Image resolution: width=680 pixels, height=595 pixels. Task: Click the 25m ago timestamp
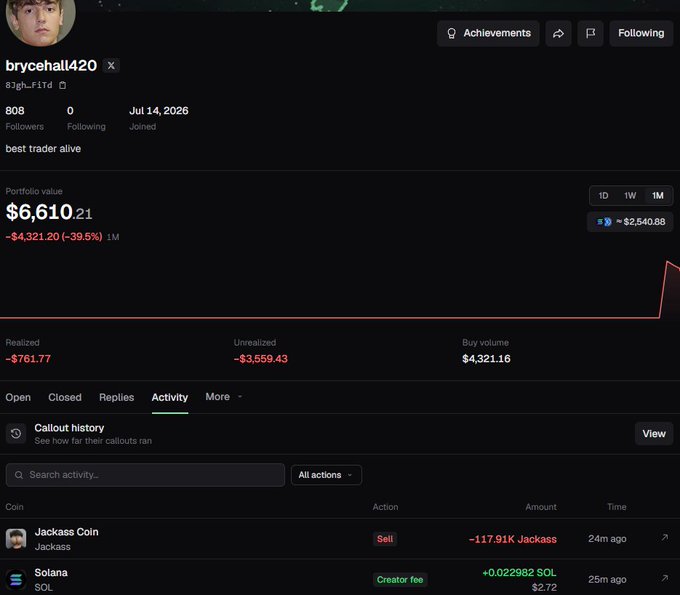click(x=607, y=580)
